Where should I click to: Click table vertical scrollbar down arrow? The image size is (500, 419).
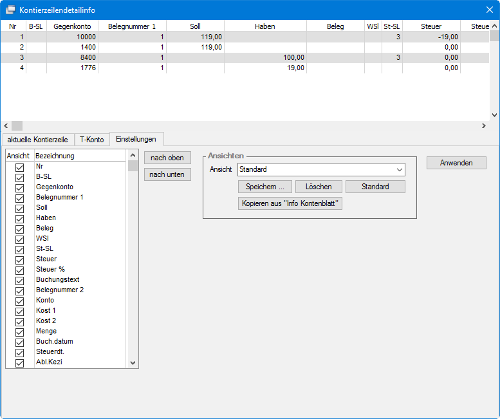coord(494,115)
